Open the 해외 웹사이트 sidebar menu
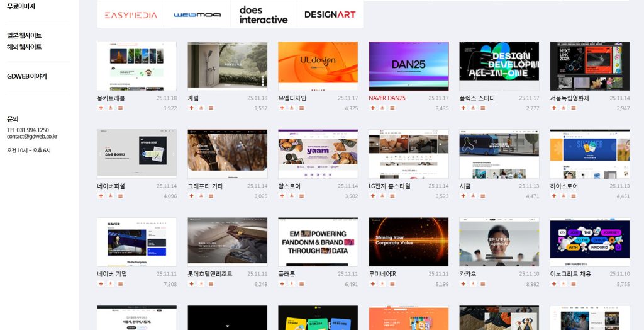This screenshot has height=330, width=644. pyautogui.click(x=24, y=47)
